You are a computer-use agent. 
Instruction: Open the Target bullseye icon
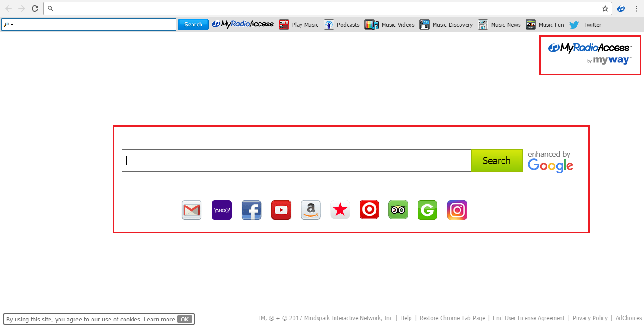pyautogui.click(x=369, y=210)
